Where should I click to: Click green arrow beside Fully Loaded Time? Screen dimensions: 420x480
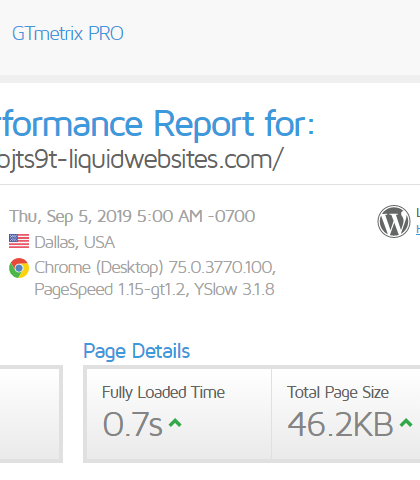(x=175, y=423)
